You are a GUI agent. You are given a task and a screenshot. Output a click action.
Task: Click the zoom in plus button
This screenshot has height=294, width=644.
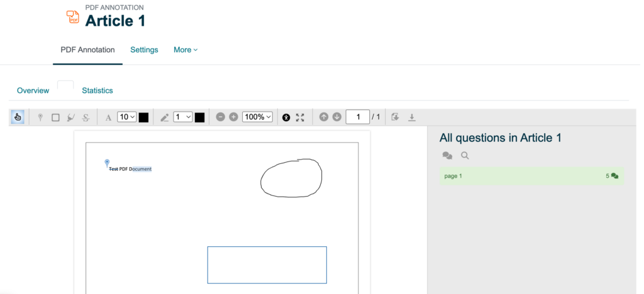[x=233, y=117]
